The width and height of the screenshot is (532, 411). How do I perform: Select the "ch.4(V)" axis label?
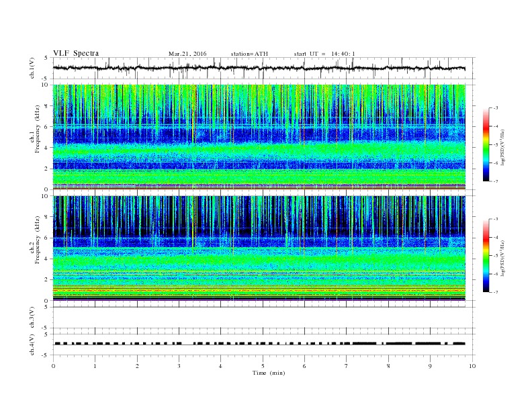point(32,345)
